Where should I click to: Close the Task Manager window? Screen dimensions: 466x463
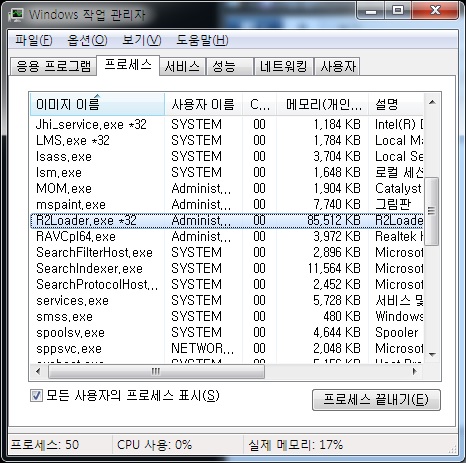[435, 11]
